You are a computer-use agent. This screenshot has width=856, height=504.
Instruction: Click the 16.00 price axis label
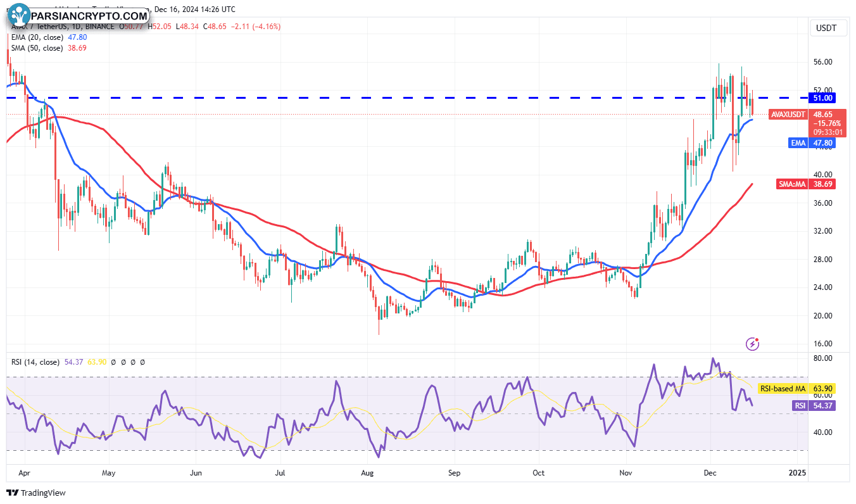point(822,344)
